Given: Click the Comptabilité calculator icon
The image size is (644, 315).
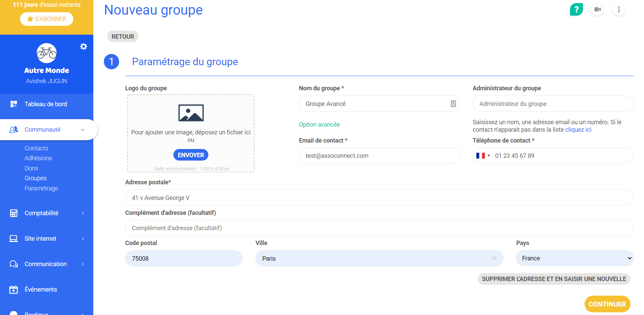Looking at the screenshot, I should tap(14, 213).
